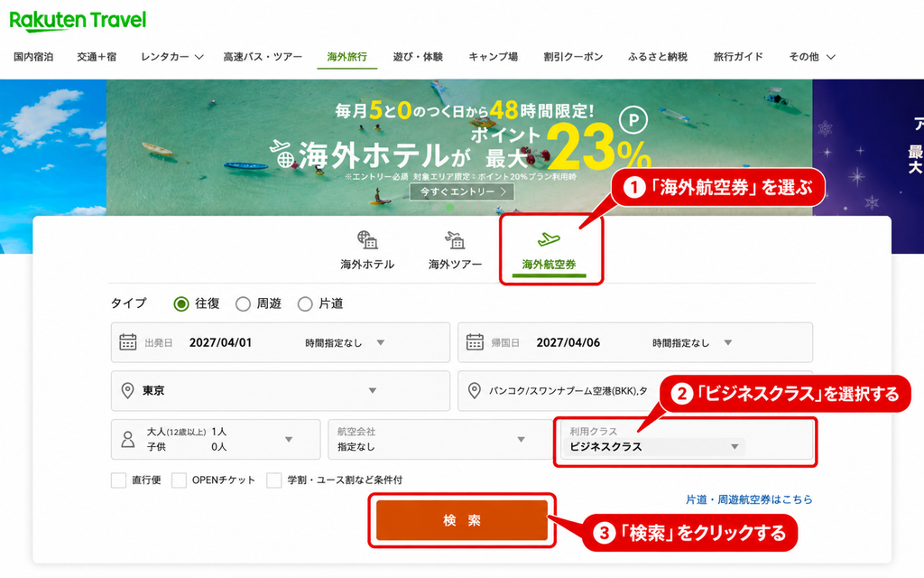The image size is (924, 578).
Task: Expand the 大人/子供 passenger count dropdown
Action: [x=289, y=440]
